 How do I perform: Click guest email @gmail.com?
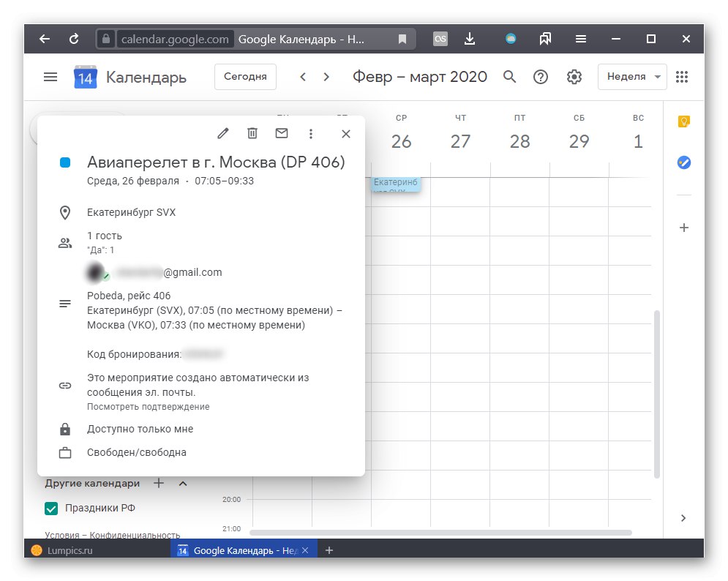pyautogui.click(x=192, y=272)
